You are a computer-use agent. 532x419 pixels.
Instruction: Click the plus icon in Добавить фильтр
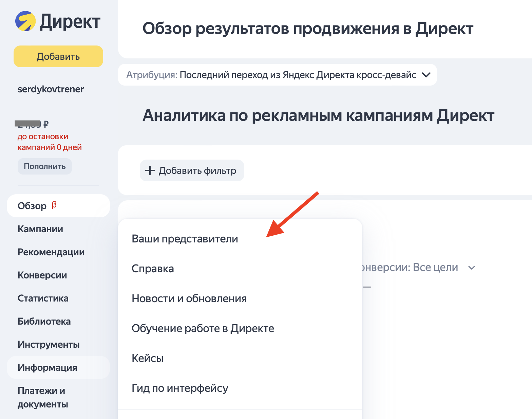tap(150, 170)
